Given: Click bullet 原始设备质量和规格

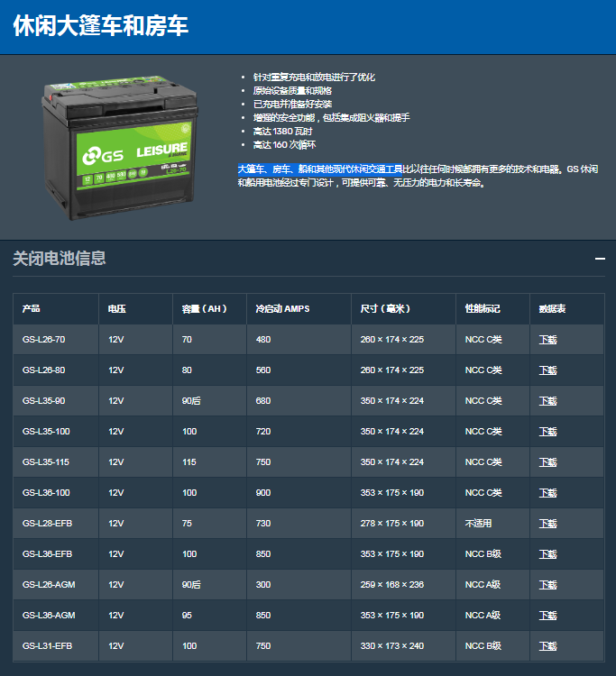Looking at the screenshot, I should (x=292, y=90).
